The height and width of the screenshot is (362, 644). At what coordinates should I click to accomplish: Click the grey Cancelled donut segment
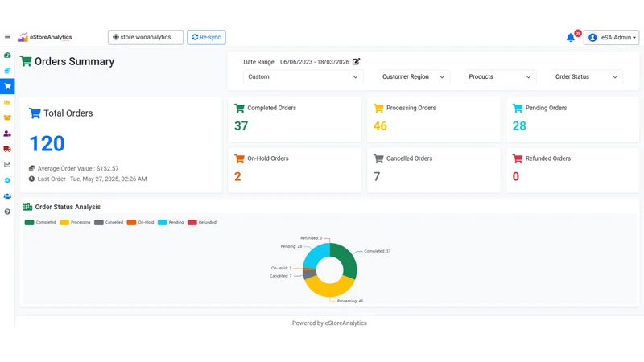(x=309, y=274)
